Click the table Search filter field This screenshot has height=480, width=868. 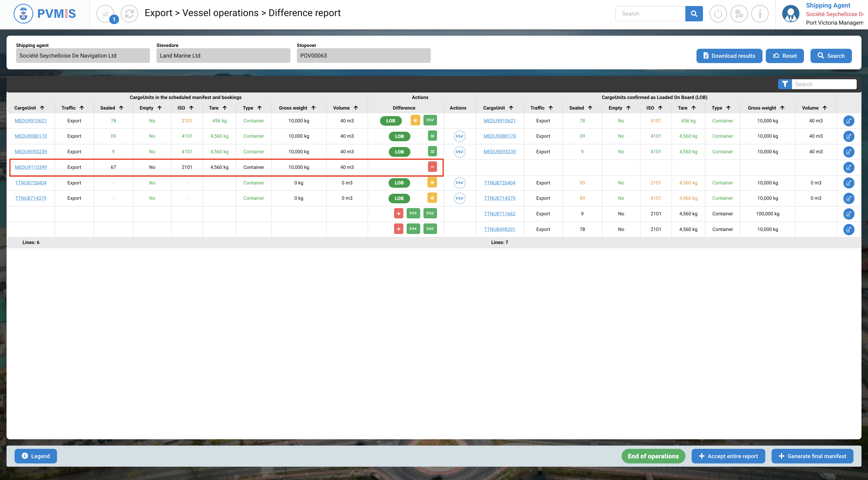[824, 84]
